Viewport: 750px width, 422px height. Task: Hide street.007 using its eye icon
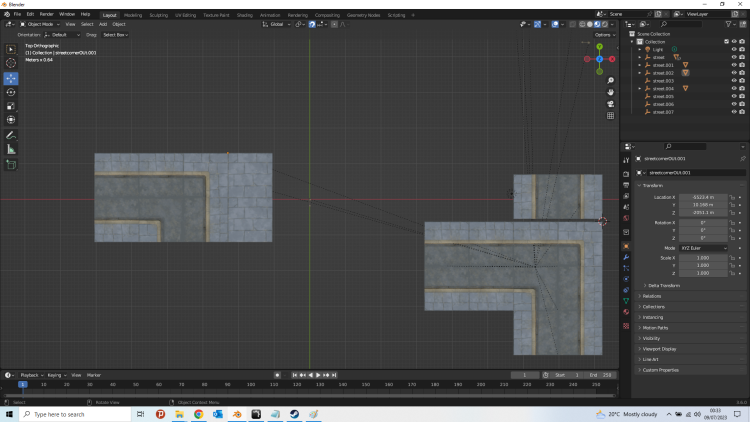[x=734, y=112]
